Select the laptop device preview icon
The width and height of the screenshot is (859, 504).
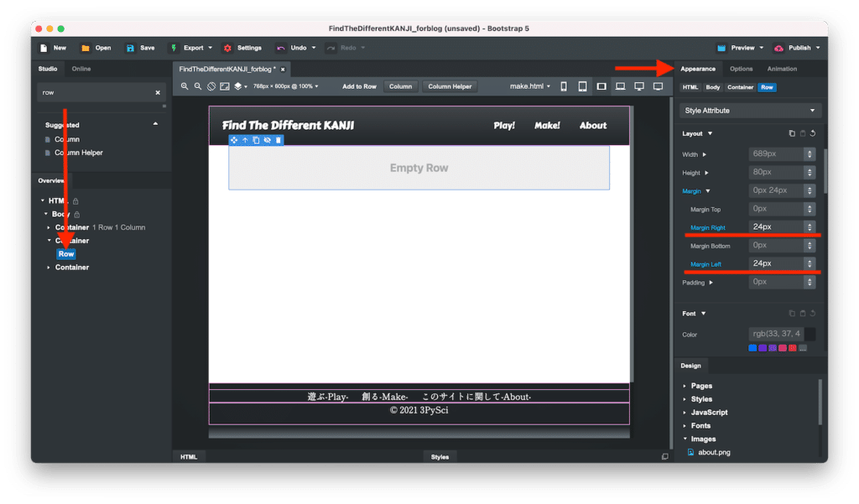pos(620,86)
